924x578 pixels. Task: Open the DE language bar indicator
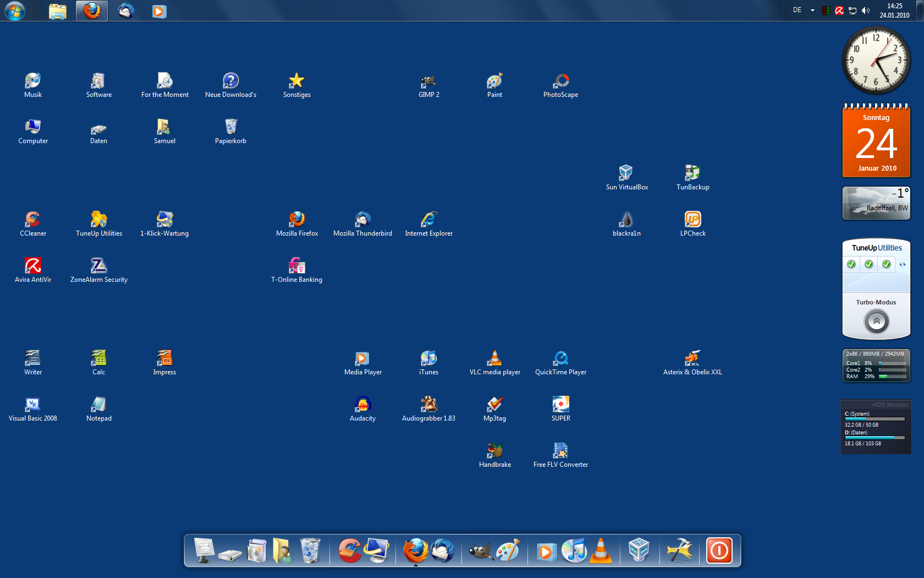pyautogui.click(x=797, y=10)
